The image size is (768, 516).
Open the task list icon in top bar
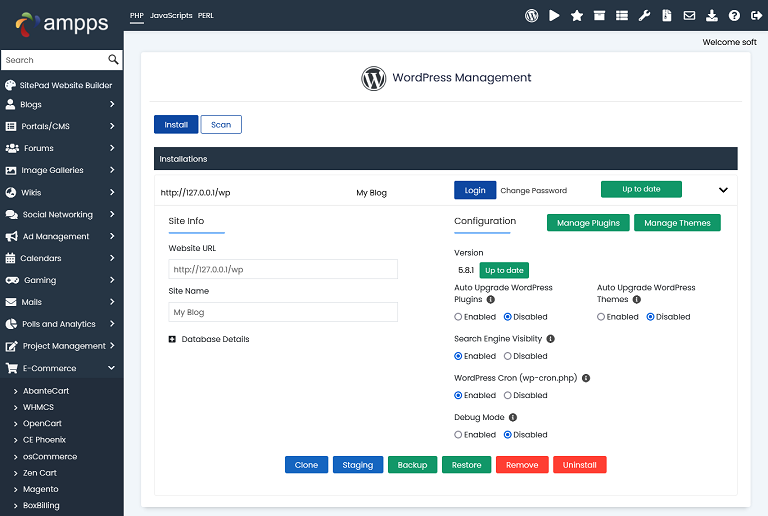tap(622, 16)
